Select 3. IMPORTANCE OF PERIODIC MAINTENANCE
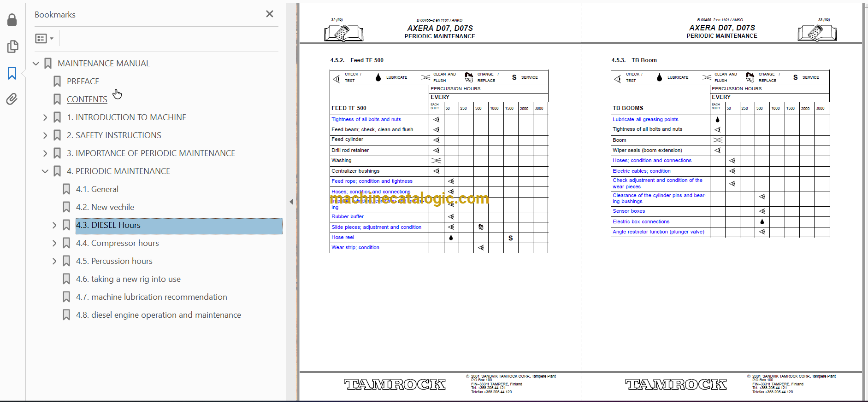The width and height of the screenshot is (868, 402). click(x=151, y=153)
